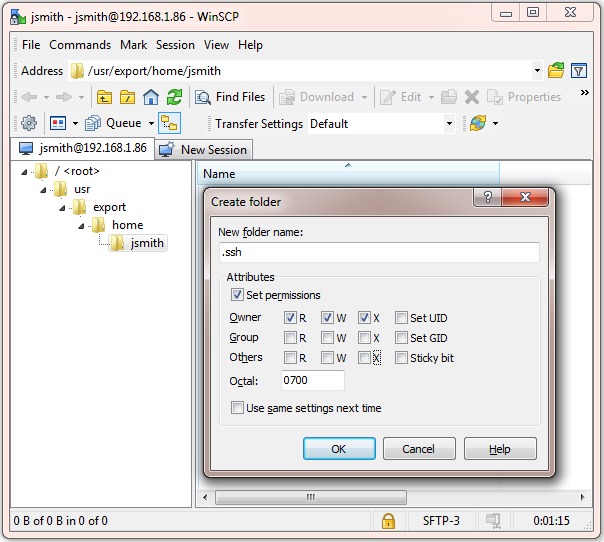Open the Address path dropdown arrow
This screenshot has height=542, width=604.
pos(537,70)
